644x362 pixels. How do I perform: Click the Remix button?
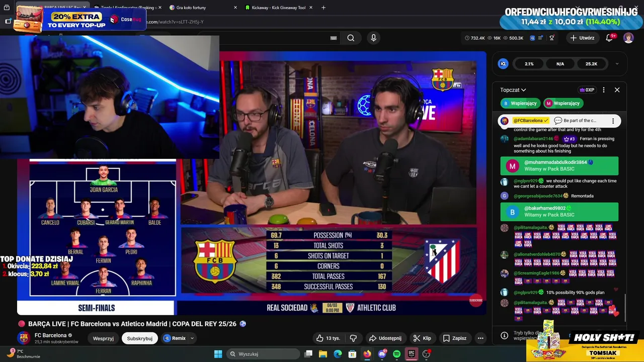[175, 338]
